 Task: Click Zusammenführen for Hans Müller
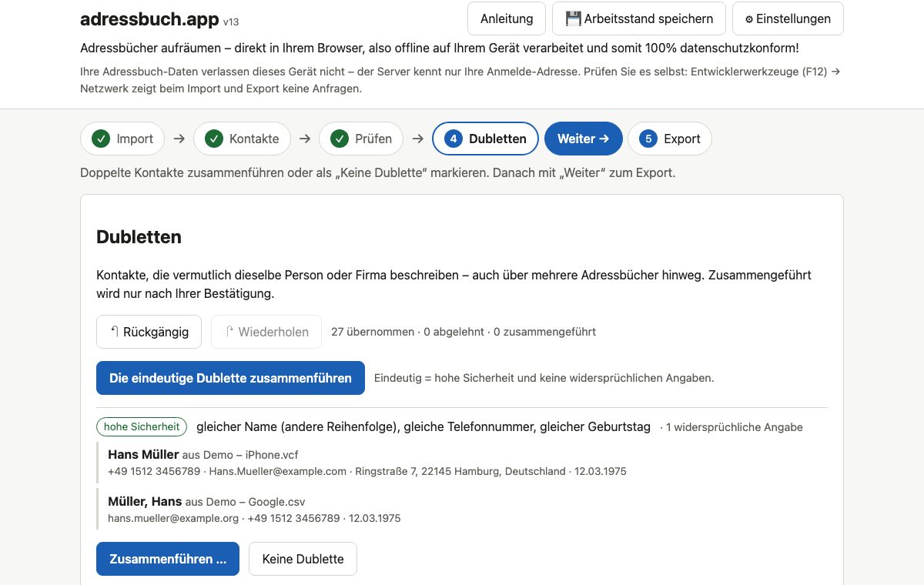168,559
